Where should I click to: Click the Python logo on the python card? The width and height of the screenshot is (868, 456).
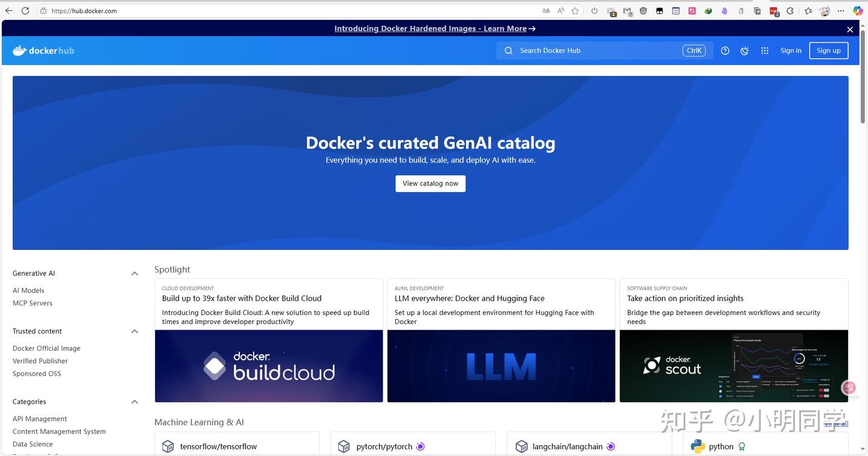tap(697, 446)
